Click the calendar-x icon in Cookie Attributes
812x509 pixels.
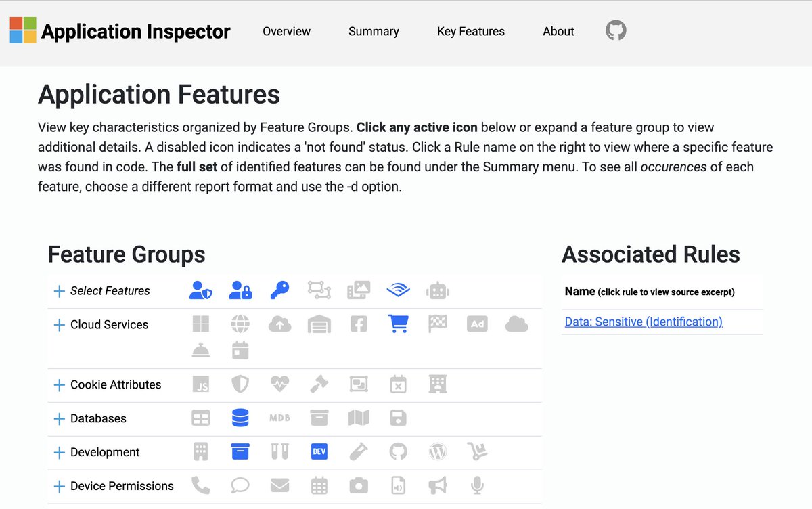tap(398, 384)
